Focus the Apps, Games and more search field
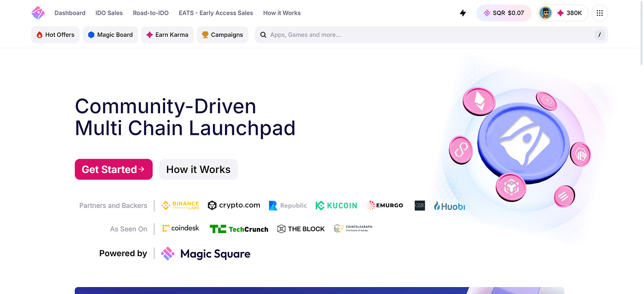The height and width of the screenshot is (294, 644). [431, 35]
